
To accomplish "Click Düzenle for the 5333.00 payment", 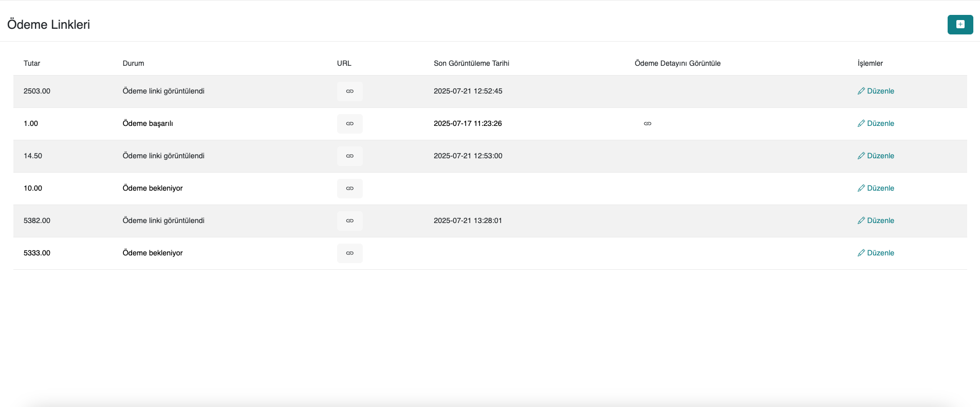I will pyautogui.click(x=876, y=253).
